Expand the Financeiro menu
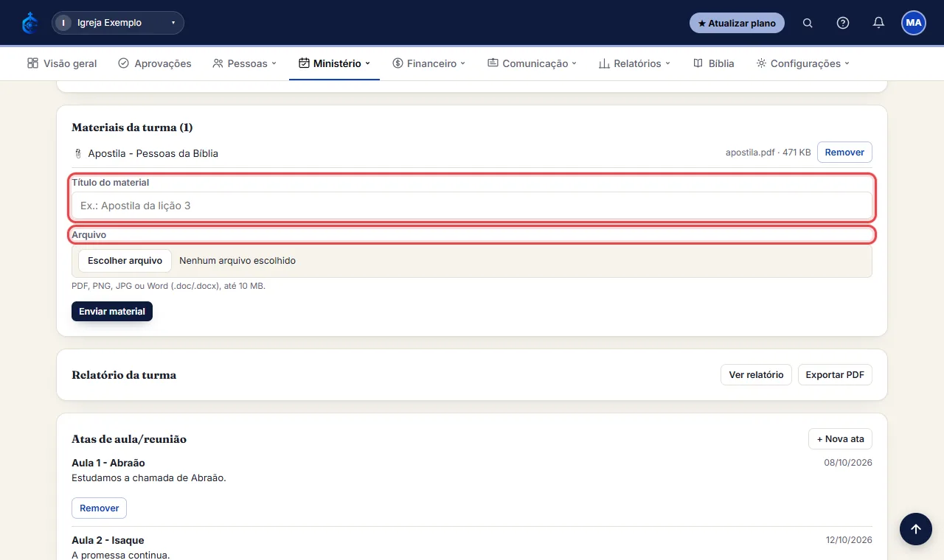 [429, 63]
